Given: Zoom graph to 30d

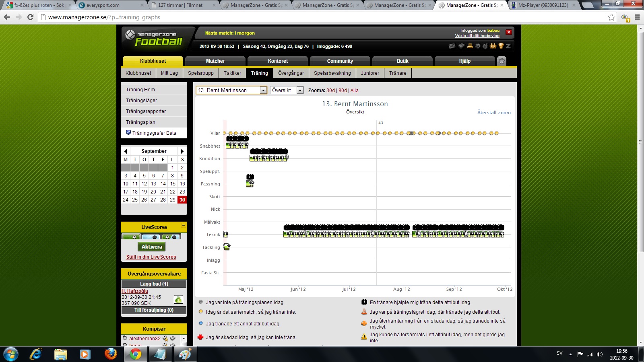Looking at the screenshot, I should 330,90.
